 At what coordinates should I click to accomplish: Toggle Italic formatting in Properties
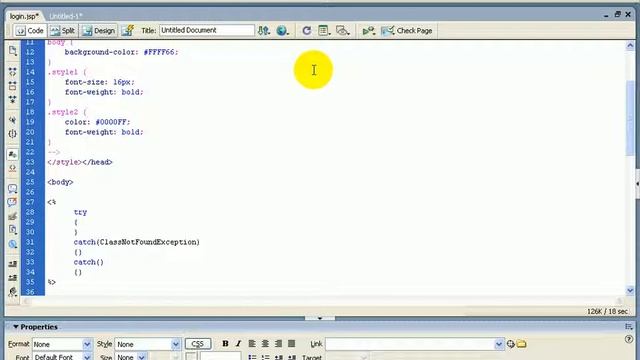coord(238,344)
